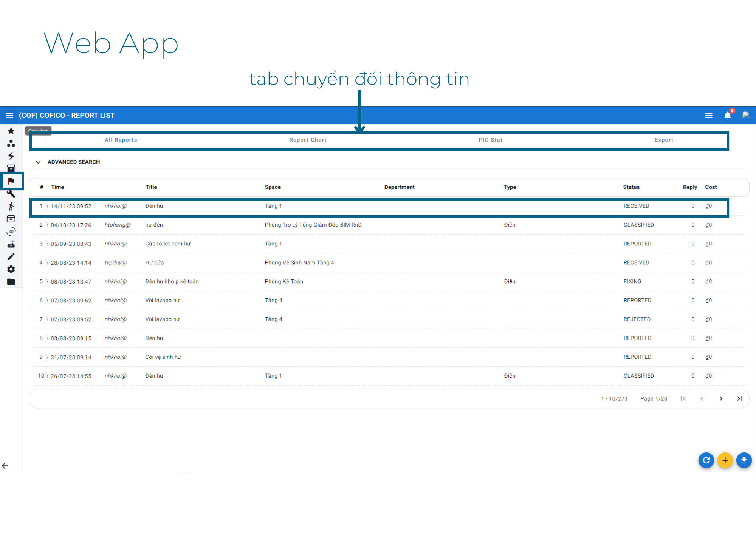Image resolution: width=756 pixels, height=534 pixels.
Task: Jump to last page arrow
Action: click(x=740, y=399)
